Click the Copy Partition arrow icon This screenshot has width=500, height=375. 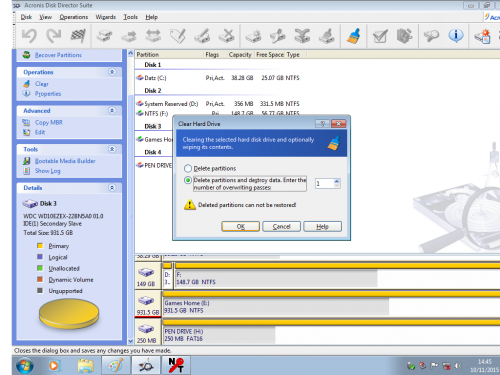[129, 36]
